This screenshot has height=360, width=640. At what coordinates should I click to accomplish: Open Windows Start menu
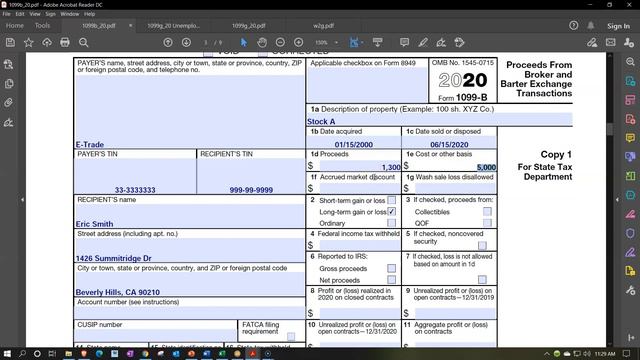coord(7,353)
